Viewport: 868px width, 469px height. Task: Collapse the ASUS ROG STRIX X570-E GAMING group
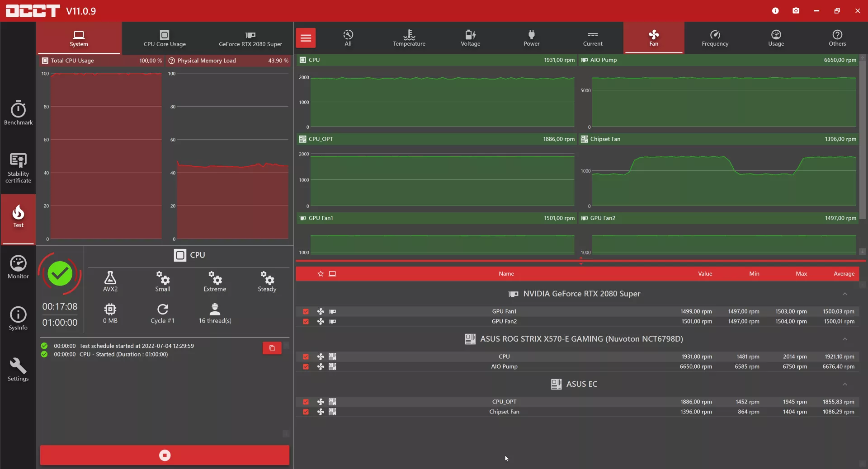click(x=845, y=339)
